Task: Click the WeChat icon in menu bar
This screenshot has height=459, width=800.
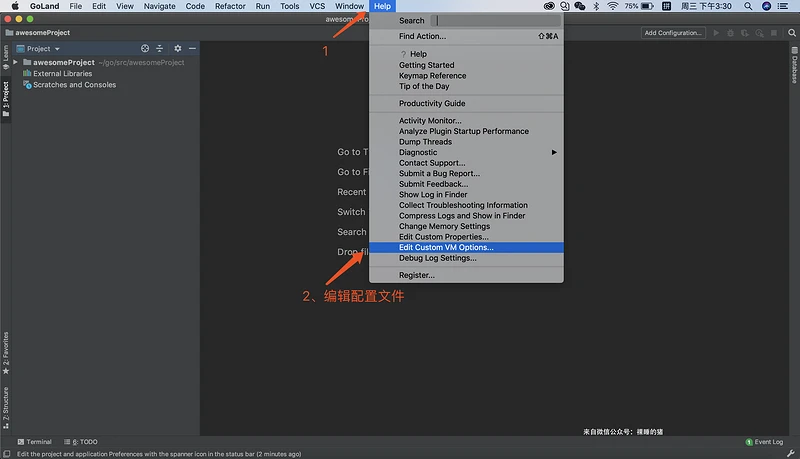Action: pos(580,6)
